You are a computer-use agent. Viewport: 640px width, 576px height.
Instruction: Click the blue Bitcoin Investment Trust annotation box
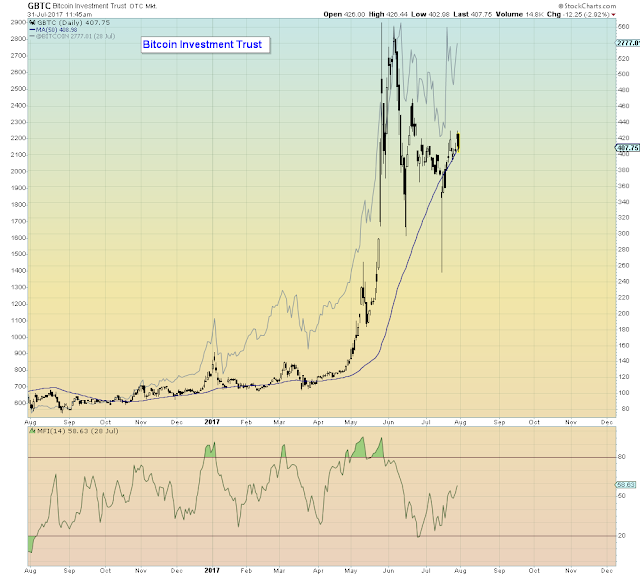[206, 44]
